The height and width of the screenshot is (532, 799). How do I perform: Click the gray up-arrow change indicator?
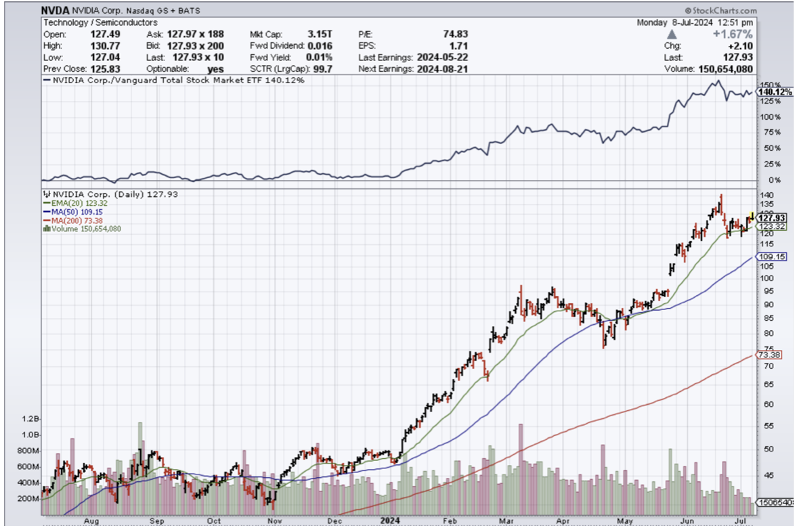[x=672, y=34]
